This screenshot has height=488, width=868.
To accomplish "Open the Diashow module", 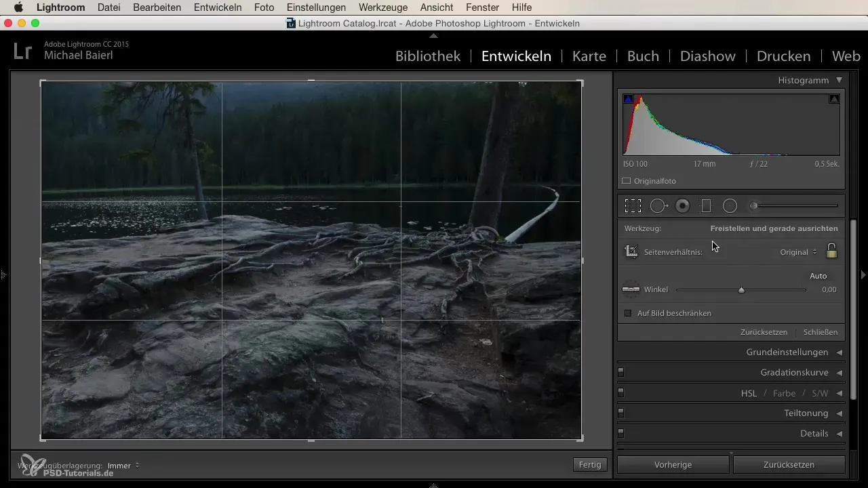I will coord(708,56).
